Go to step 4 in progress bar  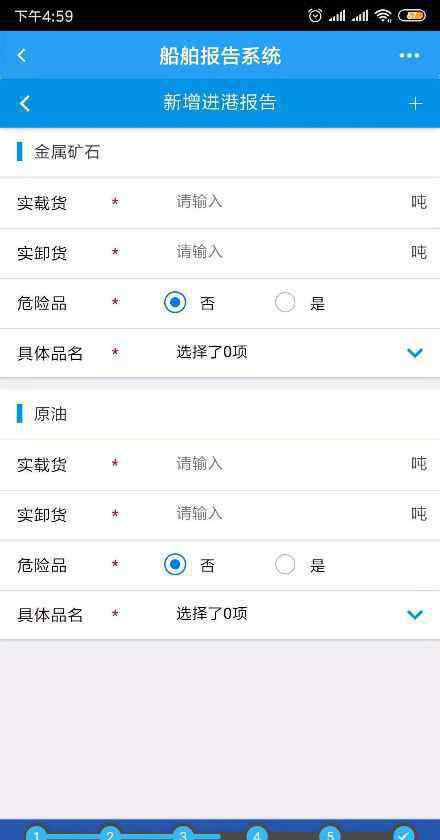tap(257, 834)
